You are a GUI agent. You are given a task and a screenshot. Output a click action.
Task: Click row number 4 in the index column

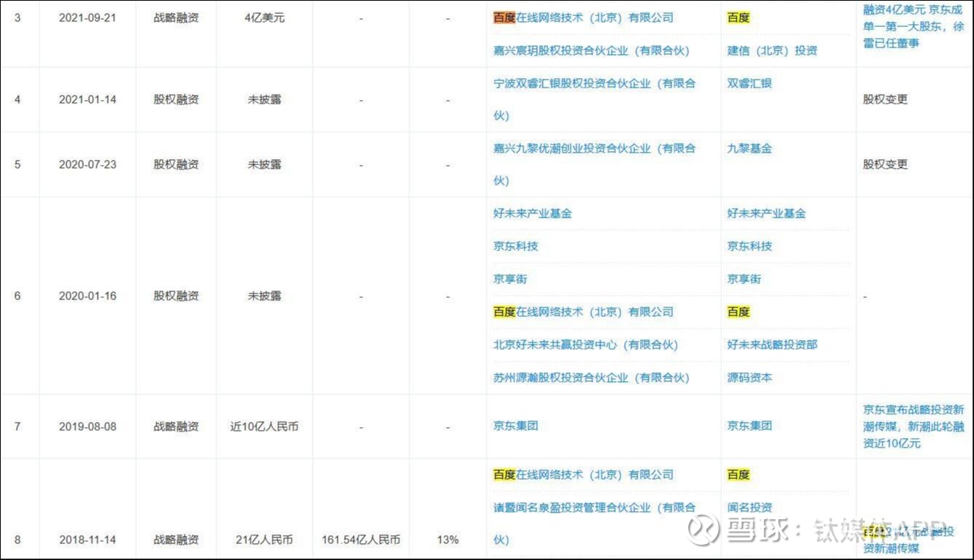coord(18,99)
